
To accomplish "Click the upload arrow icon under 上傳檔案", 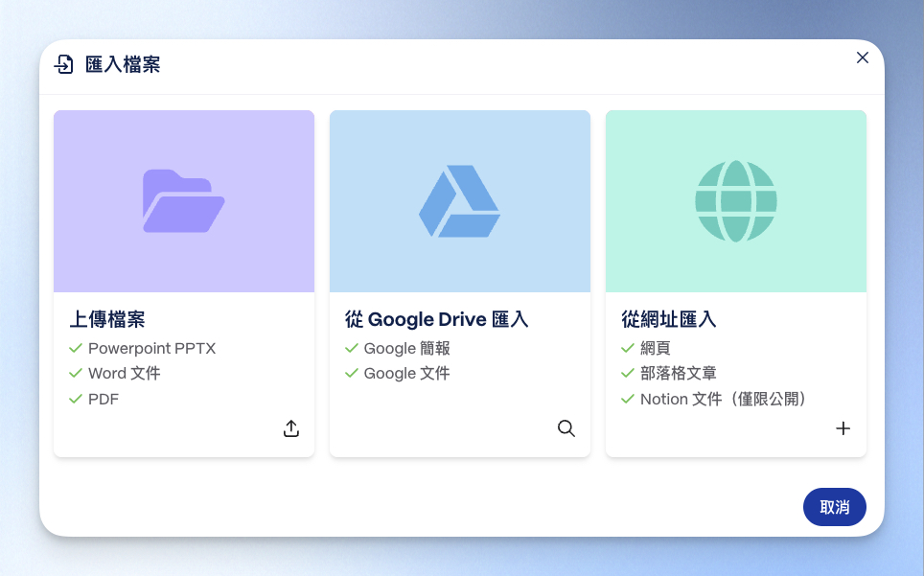I will [x=291, y=428].
